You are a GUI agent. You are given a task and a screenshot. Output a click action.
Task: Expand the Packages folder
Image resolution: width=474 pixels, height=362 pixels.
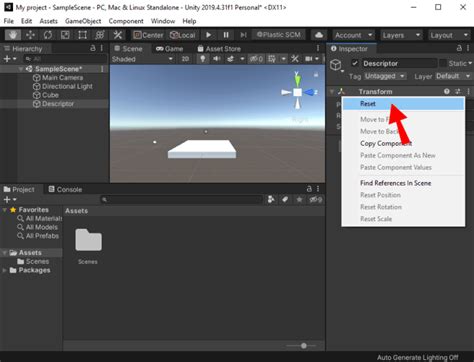(x=4, y=270)
